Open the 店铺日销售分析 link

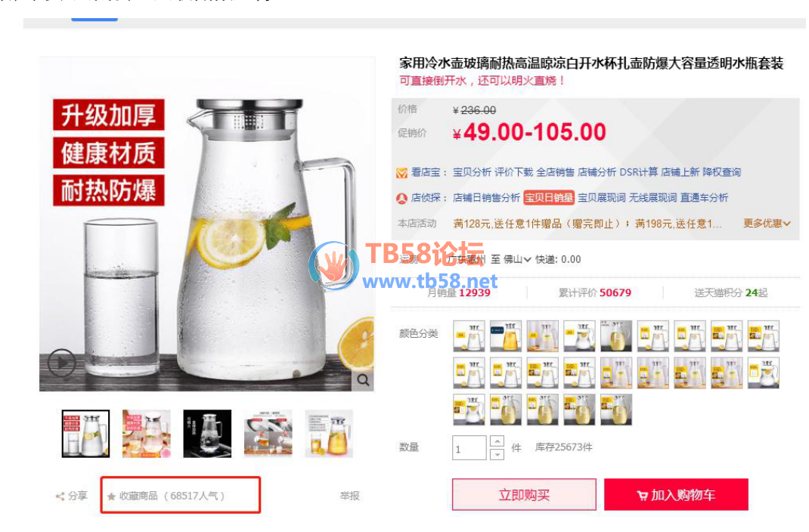click(x=486, y=198)
